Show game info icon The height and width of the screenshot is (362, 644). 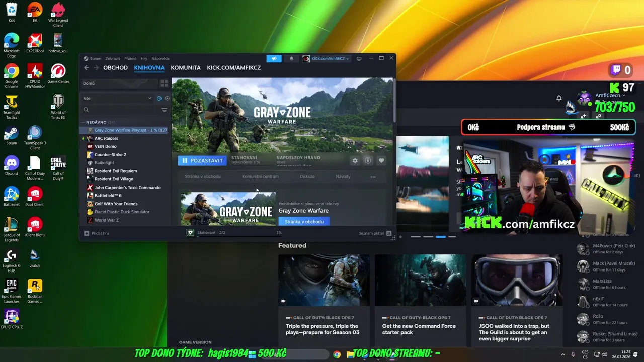coord(368,160)
